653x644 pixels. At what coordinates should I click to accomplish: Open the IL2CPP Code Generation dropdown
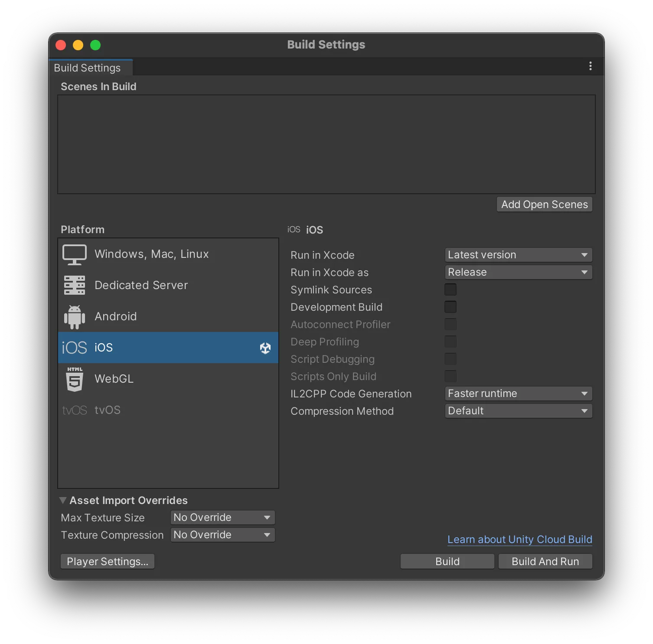[518, 394]
